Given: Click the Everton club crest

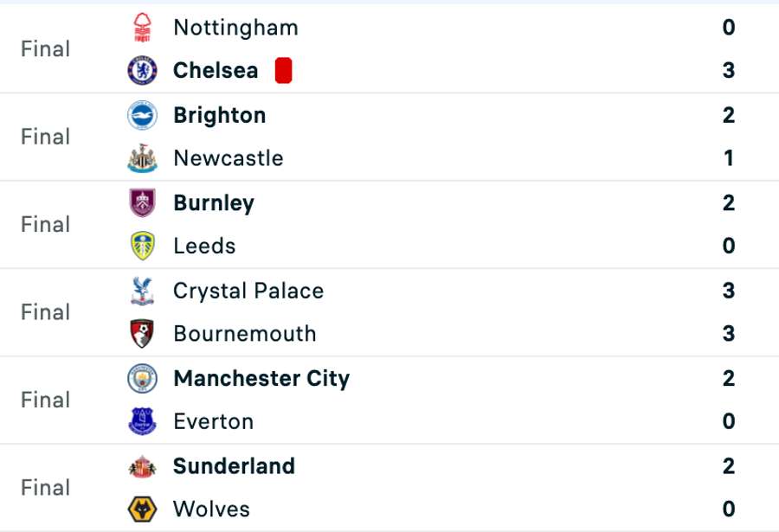Looking at the screenshot, I should pyautogui.click(x=142, y=422).
